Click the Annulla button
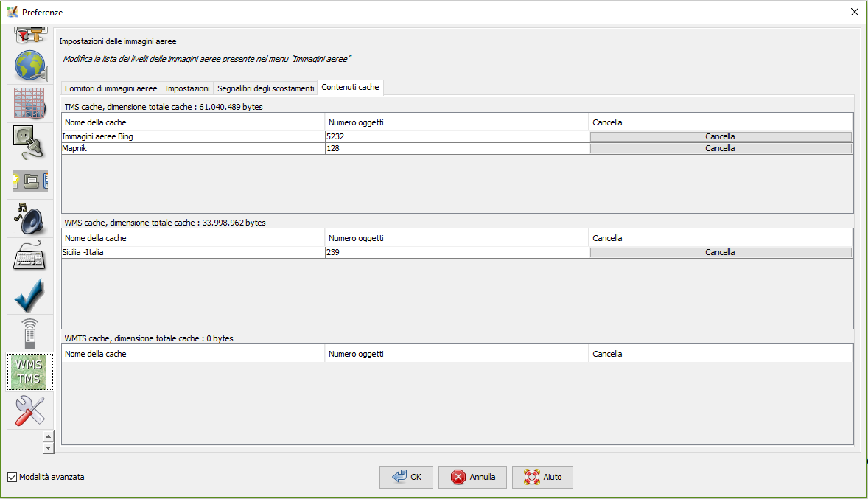This screenshot has height=499, width=868. point(472,477)
